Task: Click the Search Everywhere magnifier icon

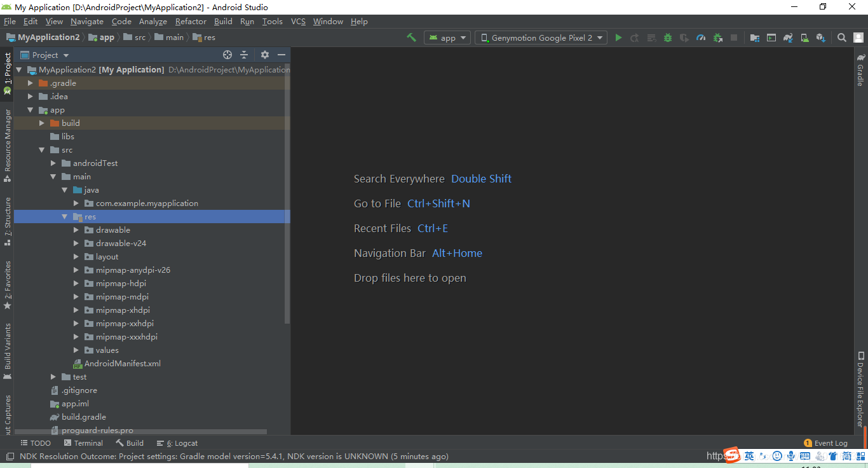Action: click(842, 38)
